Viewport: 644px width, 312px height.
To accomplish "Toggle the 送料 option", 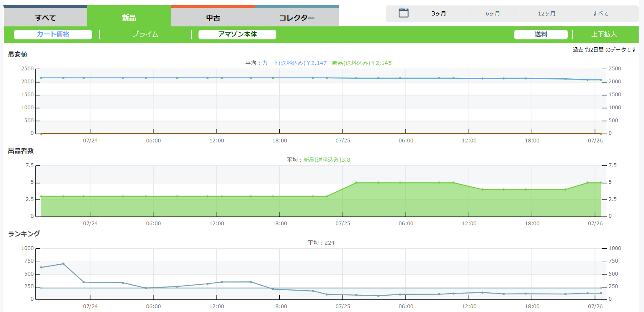I will 541,34.
